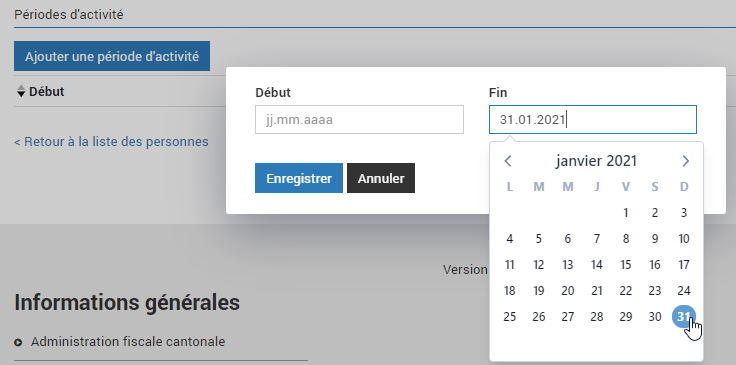
Task: Select day 20 of janvier 2021
Action: click(x=567, y=291)
